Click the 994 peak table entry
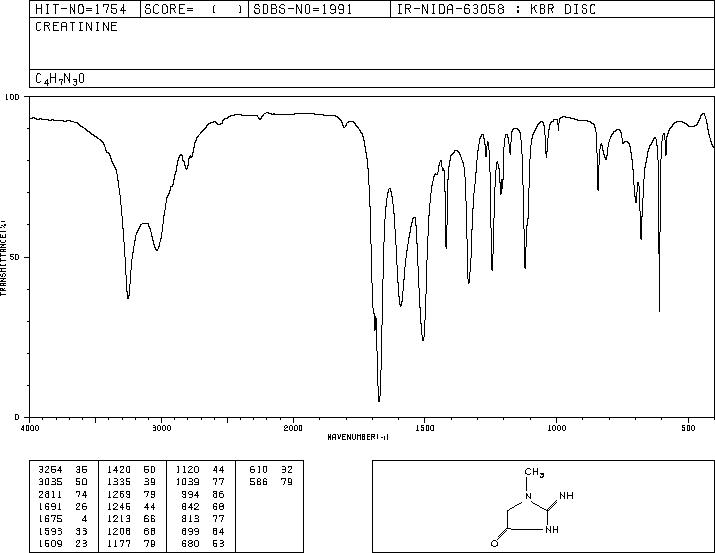The width and height of the screenshot is (715, 553). click(190, 494)
